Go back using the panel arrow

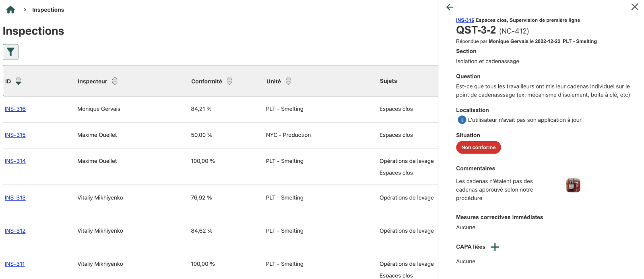[450, 7]
